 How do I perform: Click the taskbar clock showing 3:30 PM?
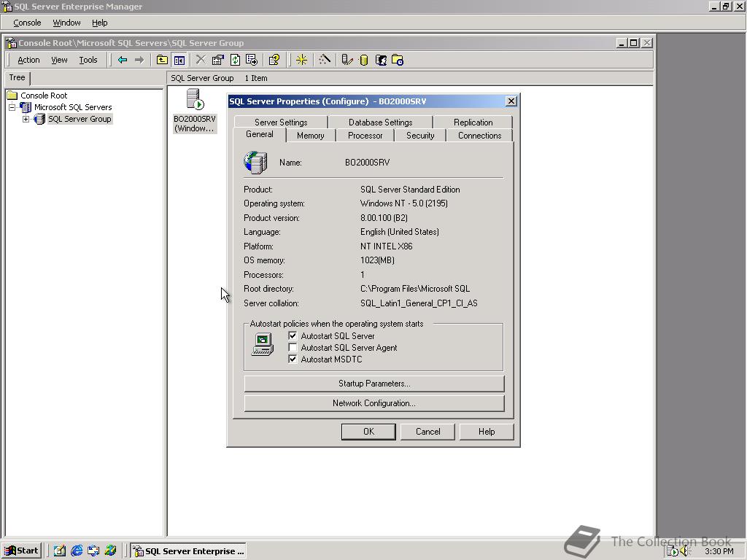coord(719,551)
